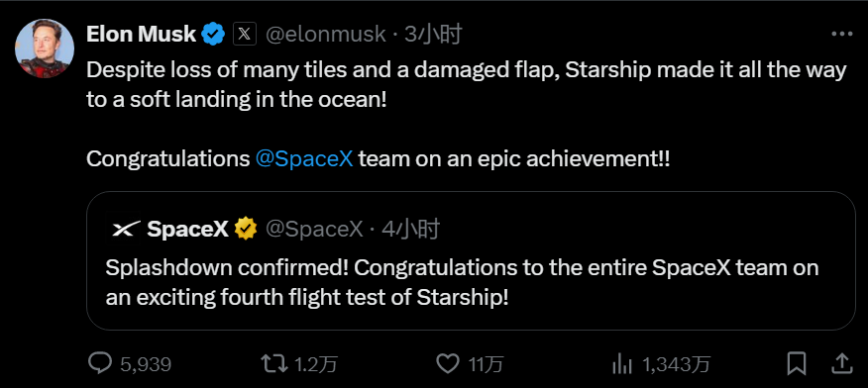Follow the blue @SpaceX mention link
Viewport: 868px width, 388px height.
tap(304, 159)
